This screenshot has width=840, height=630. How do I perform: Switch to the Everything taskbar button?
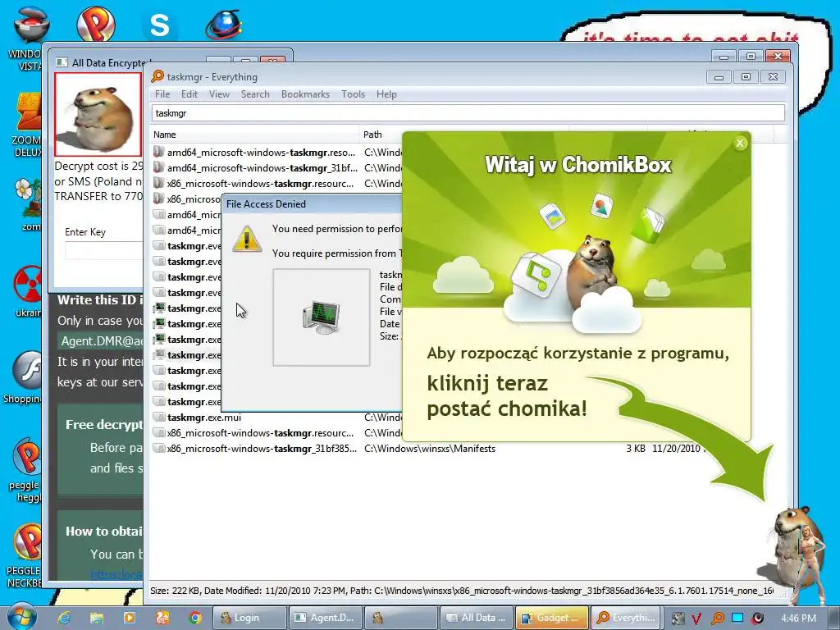pos(628,618)
